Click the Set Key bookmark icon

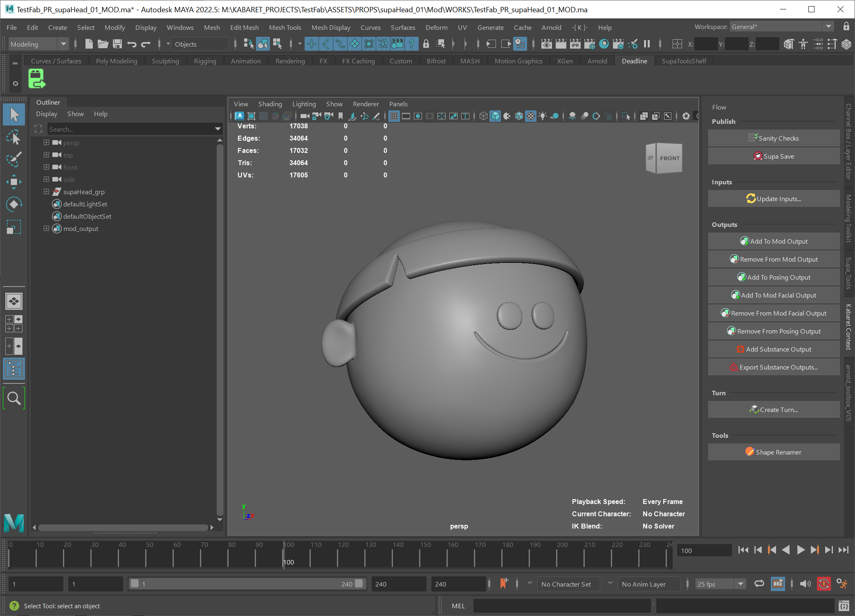(504, 584)
